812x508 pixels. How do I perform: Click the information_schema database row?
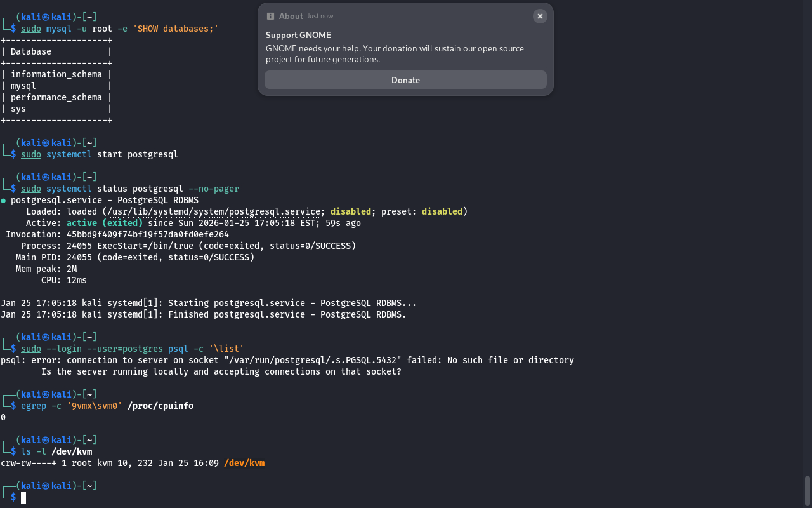(56, 74)
